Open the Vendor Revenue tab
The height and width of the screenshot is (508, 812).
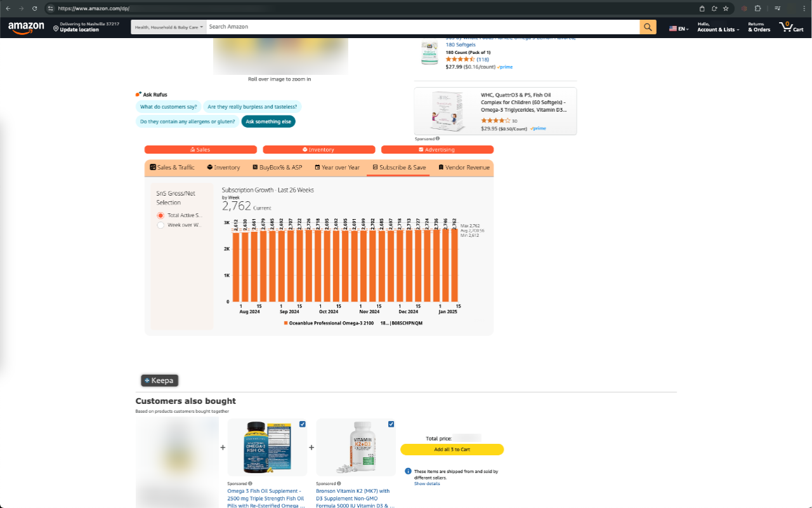tap(464, 168)
